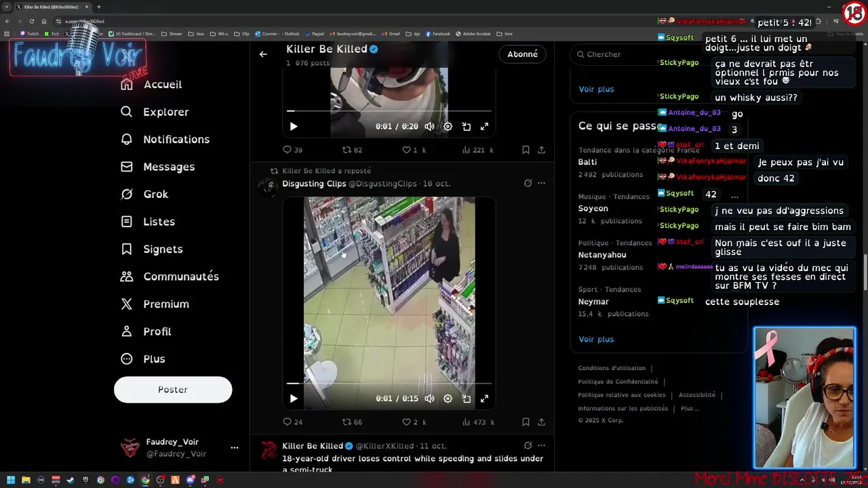
Task: Toggle picture-in-picture on the 0:20 video
Action: pyautogui.click(x=467, y=126)
